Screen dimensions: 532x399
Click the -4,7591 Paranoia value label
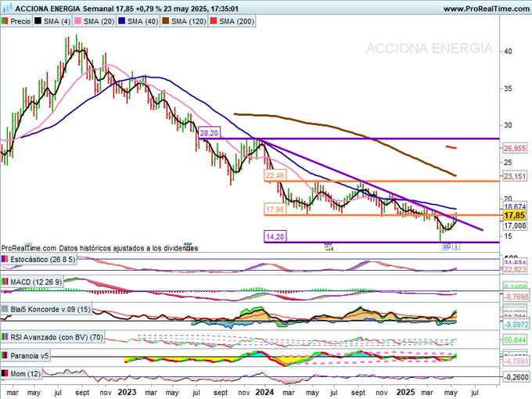(x=516, y=361)
